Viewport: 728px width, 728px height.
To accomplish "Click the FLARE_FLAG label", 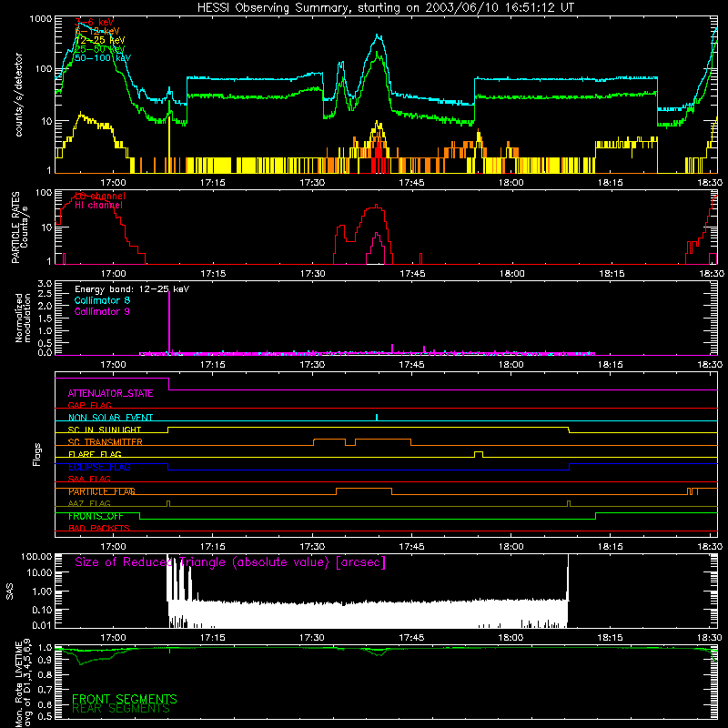I will pos(95,454).
